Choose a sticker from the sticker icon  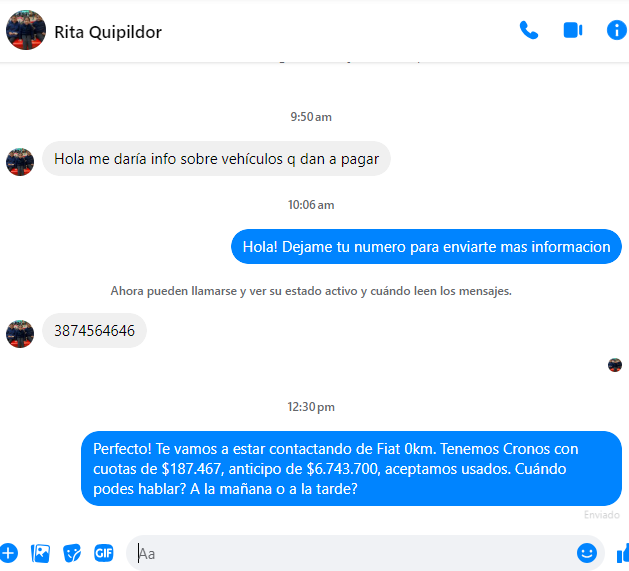pos(72,553)
